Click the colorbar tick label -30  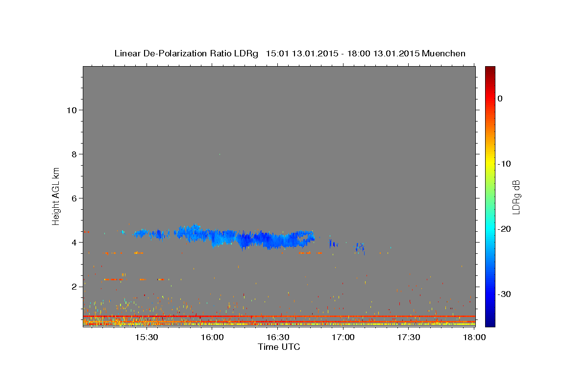tap(504, 294)
